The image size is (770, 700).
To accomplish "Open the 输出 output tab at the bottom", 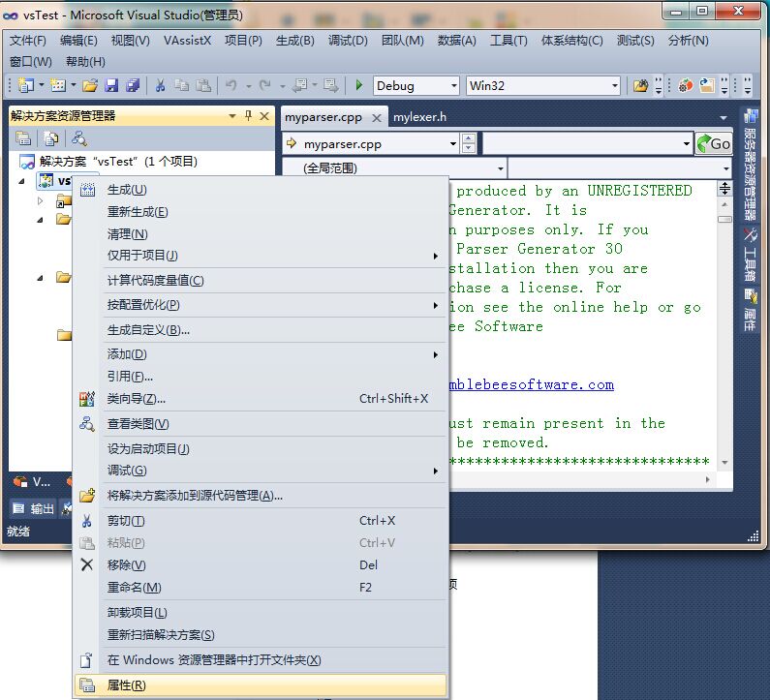I will click(x=33, y=508).
